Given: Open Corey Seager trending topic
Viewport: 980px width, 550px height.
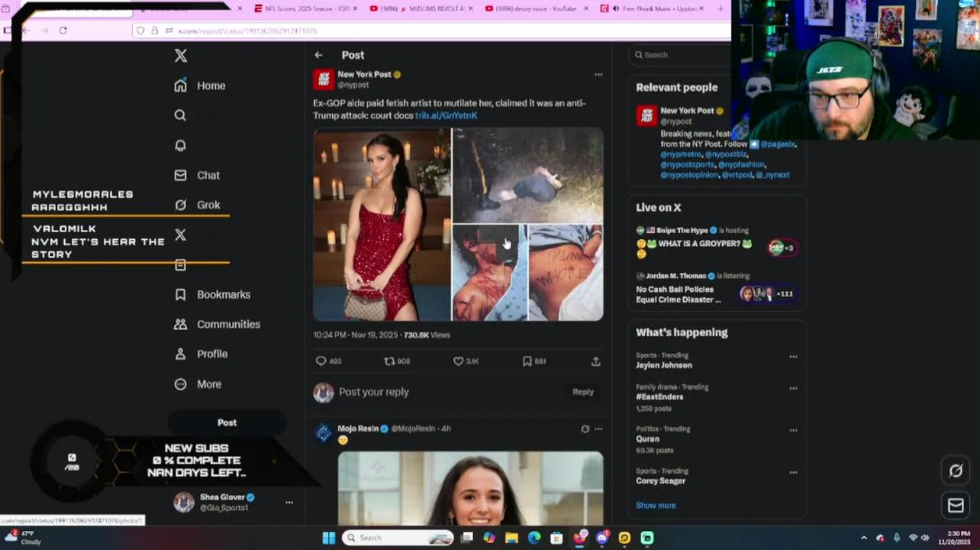Looking at the screenshot, I should click(661, 480).
